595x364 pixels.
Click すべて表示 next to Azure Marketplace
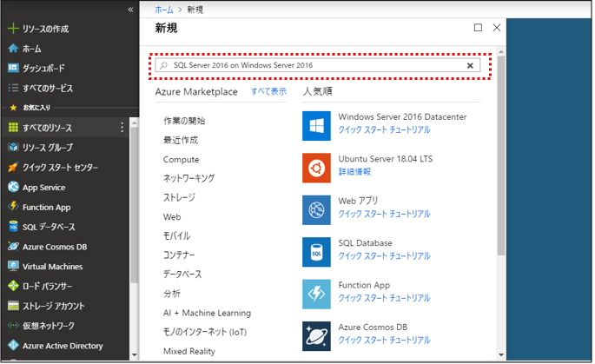point(269,91)
